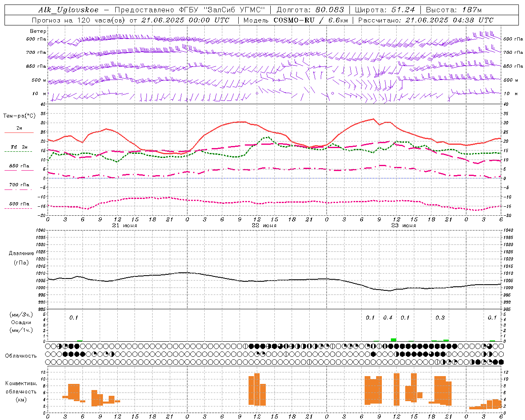Click the solid red 2м temperature legend line
525x420 pixels.
19,133
